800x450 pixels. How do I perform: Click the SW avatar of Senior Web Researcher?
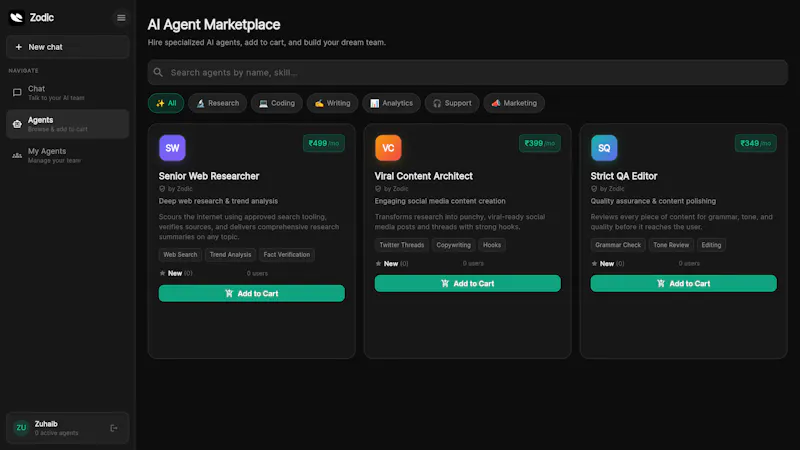click(172, 148)
